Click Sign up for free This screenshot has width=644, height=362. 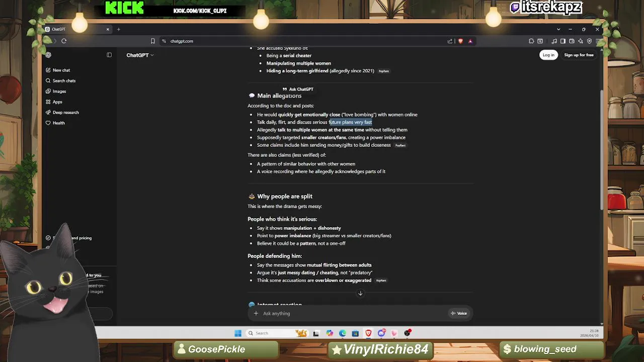point(579,55)
